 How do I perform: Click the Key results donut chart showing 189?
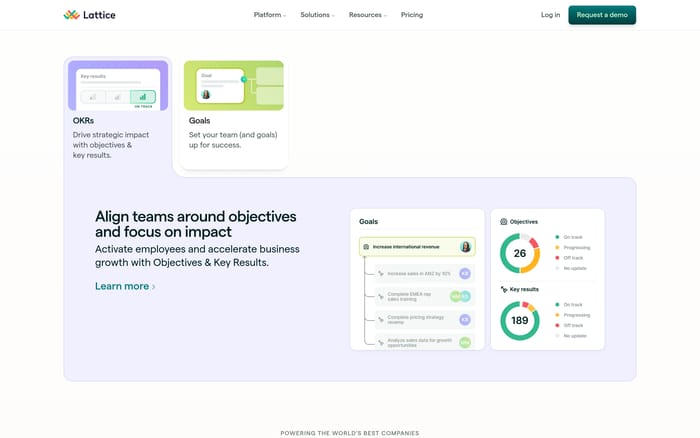coord(520,321)
